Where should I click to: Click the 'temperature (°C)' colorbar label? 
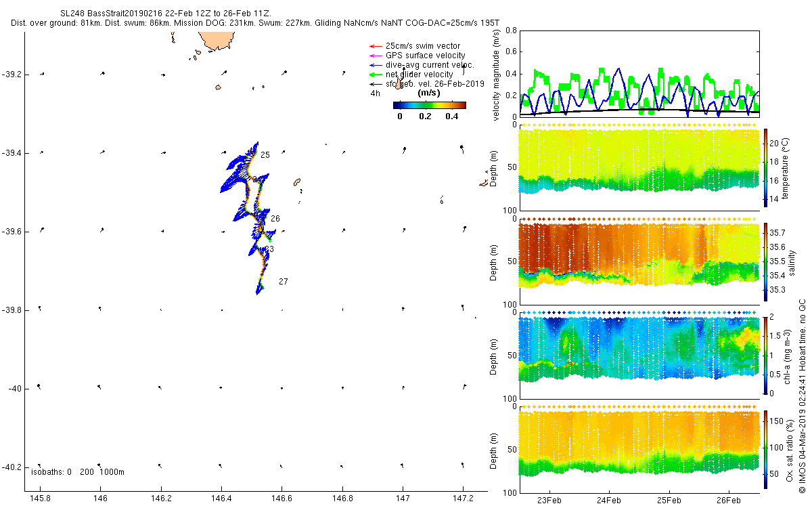[x=785, y=167]
